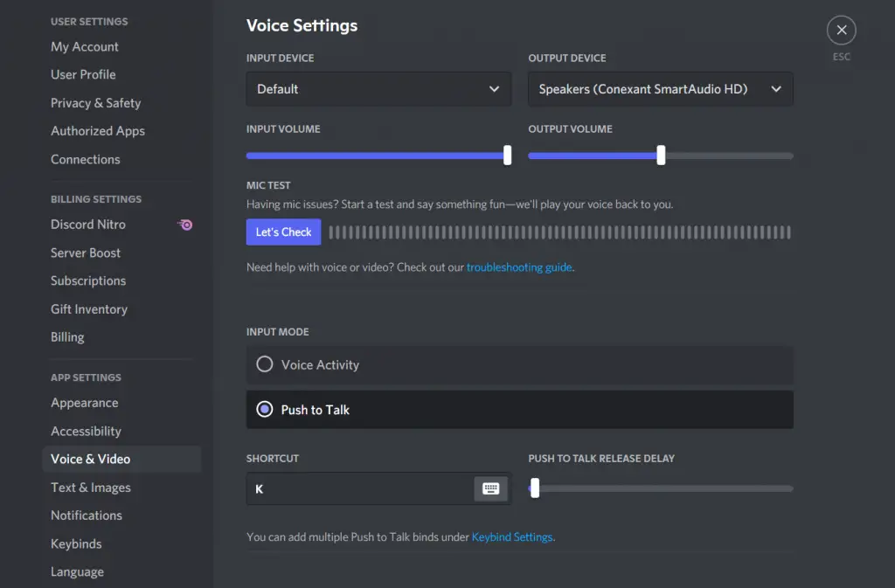This screenshot has height=588, width=895.
Task: Select the Voice Activity radio button
Action: (265, 365)
